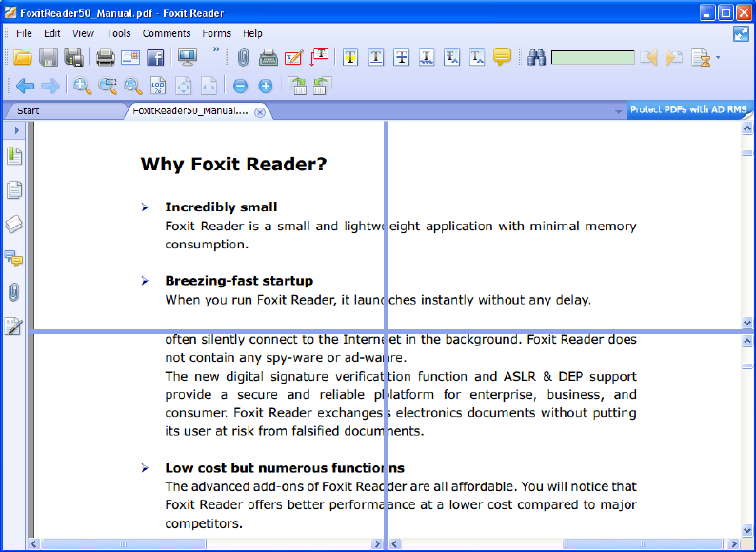Zoom out with blue minus button
This screenshot has height=552, width=756.
click(x=240, y=87)
